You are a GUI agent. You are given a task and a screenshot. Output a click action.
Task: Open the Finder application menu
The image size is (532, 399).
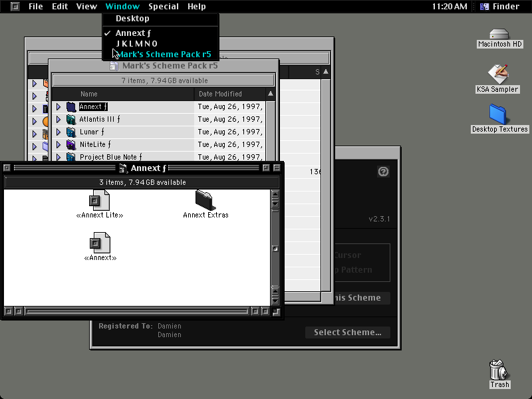[501, 7]
